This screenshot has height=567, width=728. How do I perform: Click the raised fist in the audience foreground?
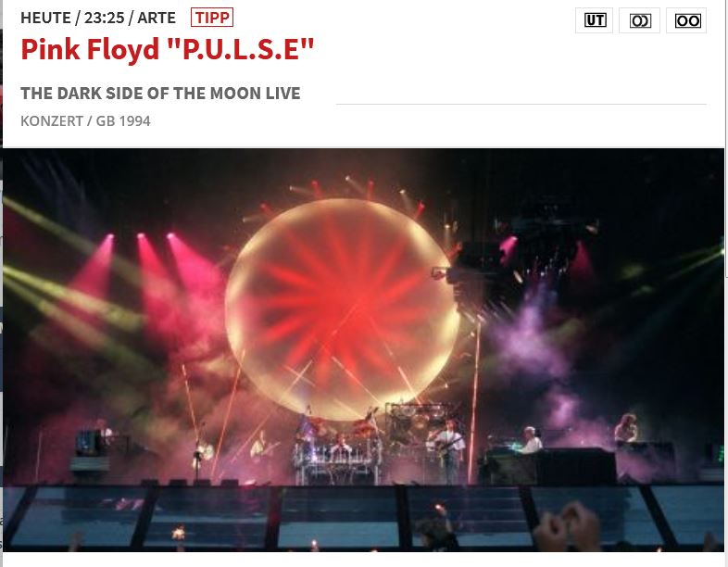click(568, 527)
